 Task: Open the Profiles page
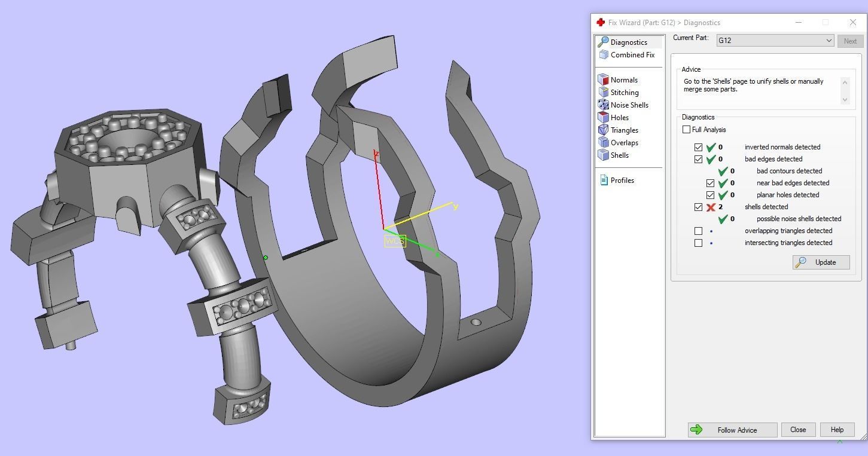622,180
